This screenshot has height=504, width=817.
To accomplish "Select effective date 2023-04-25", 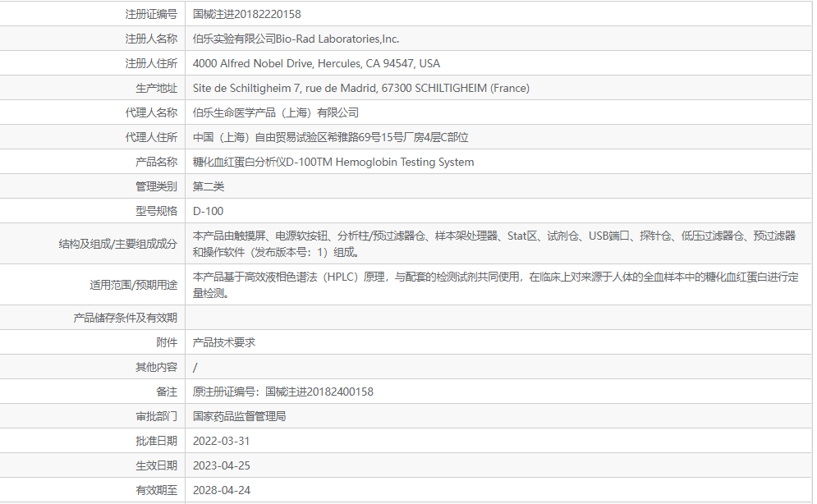I will click(x=222, y=465).
